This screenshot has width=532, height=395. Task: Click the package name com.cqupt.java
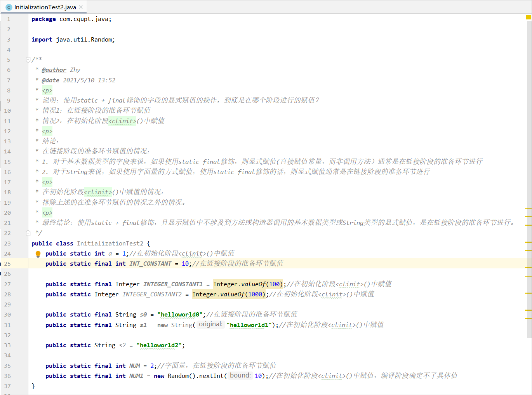coord(84,19)
